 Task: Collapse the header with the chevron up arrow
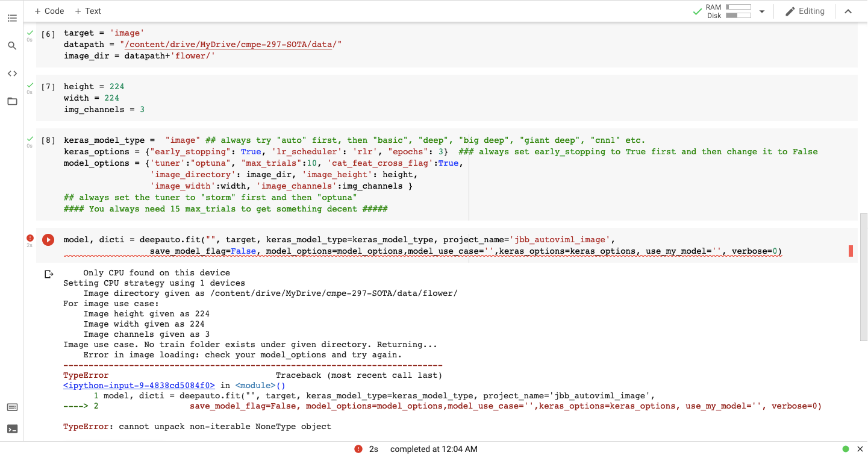click(848, 11)
